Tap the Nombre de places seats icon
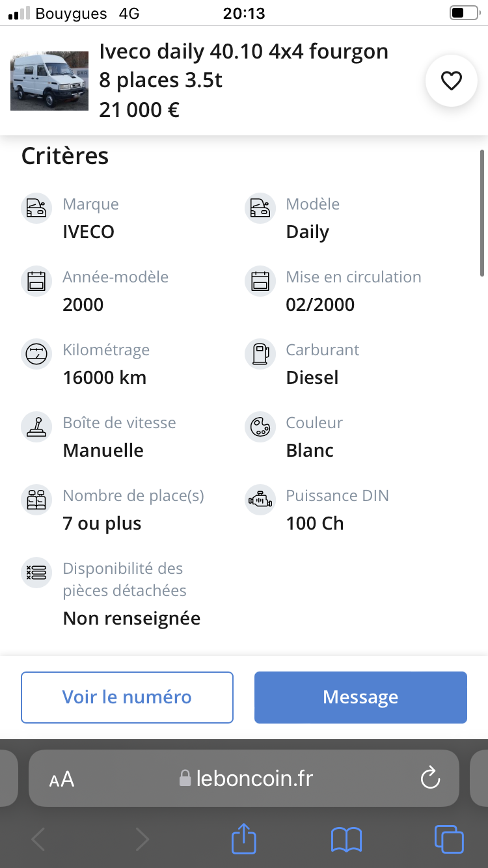 (36, 500)
